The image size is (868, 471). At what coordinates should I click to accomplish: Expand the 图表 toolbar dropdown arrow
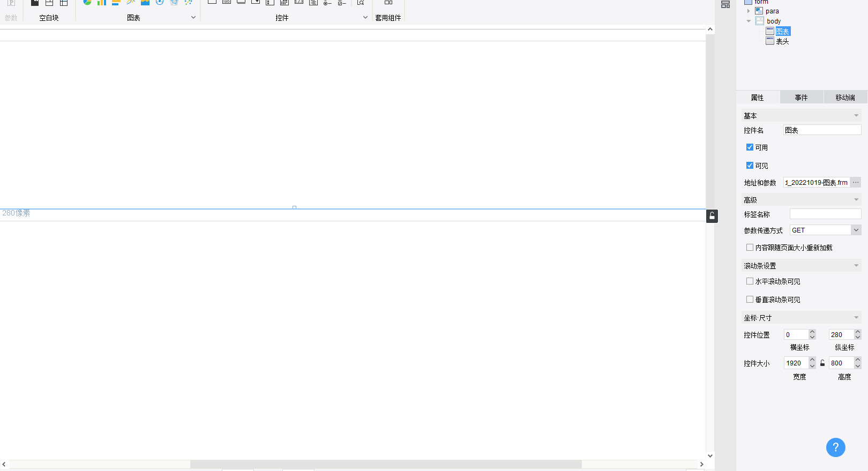193,18
